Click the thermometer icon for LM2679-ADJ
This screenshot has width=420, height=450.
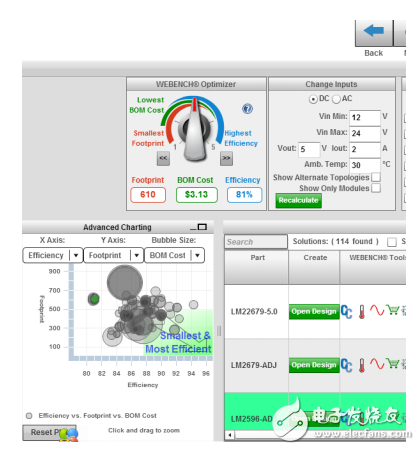(x=362, y=365)
